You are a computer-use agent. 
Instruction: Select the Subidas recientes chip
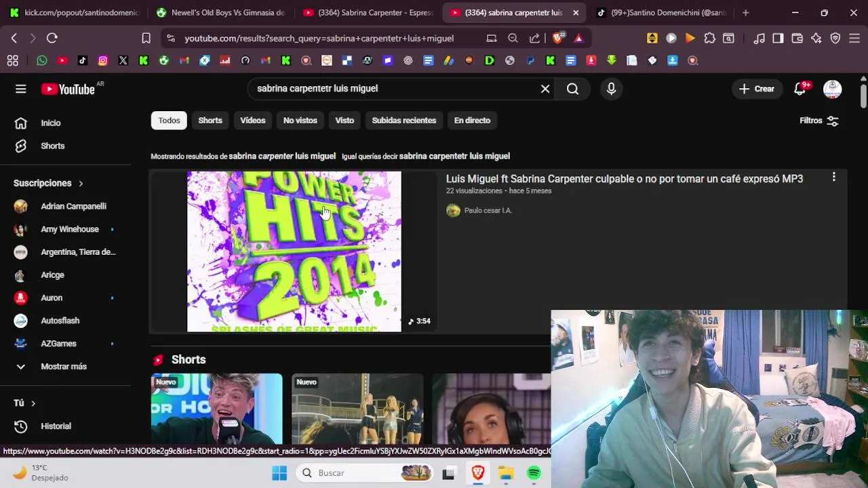(404, 121)
